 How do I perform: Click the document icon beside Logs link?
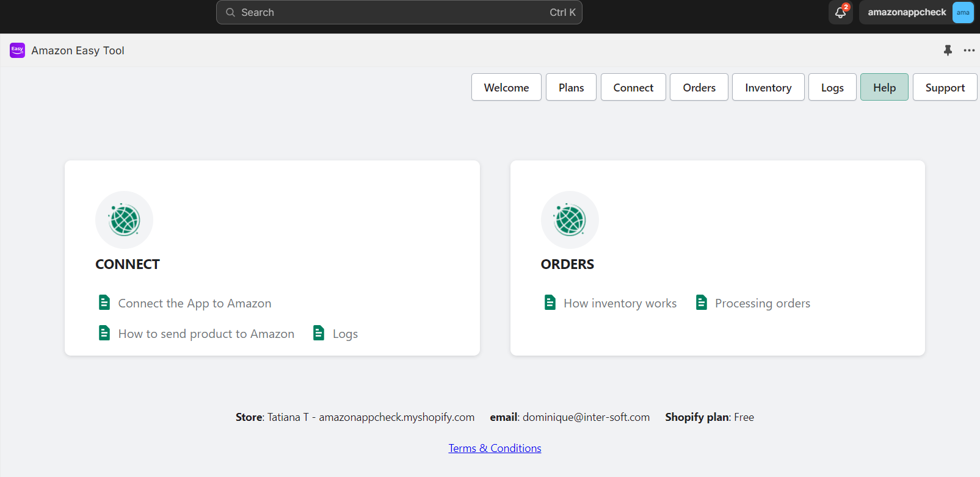tap(319, 333)
